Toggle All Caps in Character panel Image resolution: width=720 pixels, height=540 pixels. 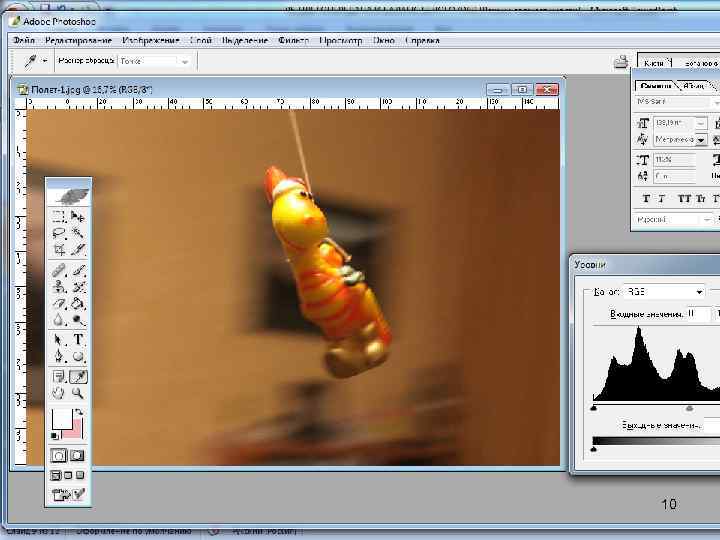[x=684, y=198]
